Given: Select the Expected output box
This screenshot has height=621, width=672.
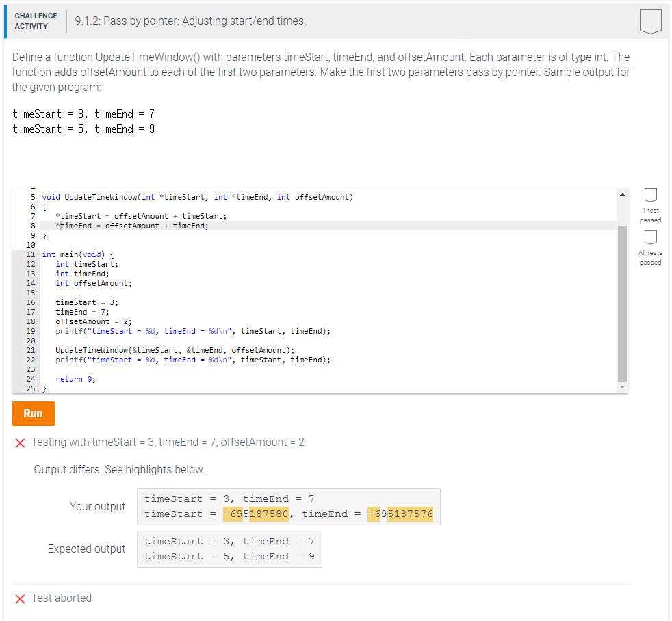Looking at the screenshot, I should (229, 549).
